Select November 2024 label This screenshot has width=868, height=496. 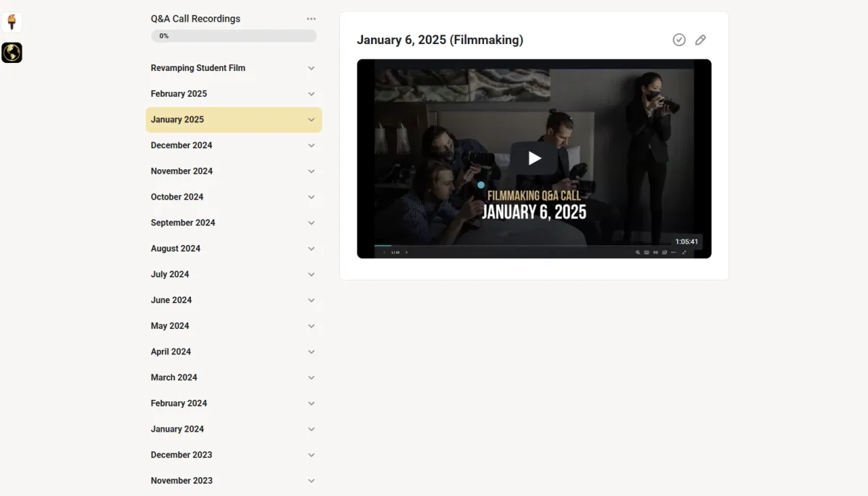pyautogui.click(x=182, y=171)
